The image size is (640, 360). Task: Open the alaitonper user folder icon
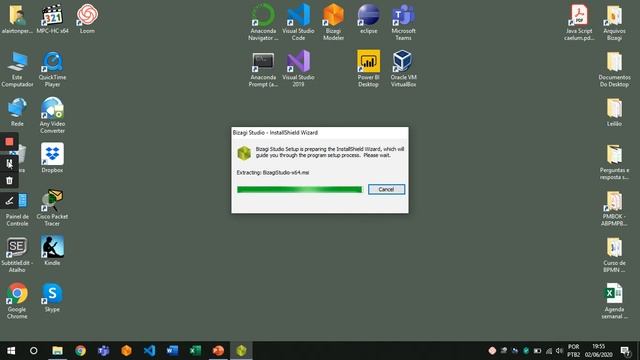point(17,19)
